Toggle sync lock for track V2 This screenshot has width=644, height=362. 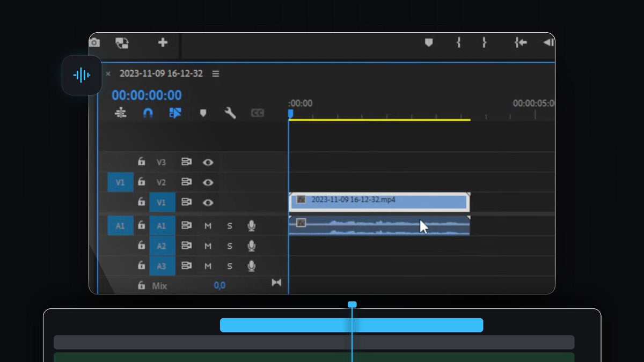[x=186, y=182]
